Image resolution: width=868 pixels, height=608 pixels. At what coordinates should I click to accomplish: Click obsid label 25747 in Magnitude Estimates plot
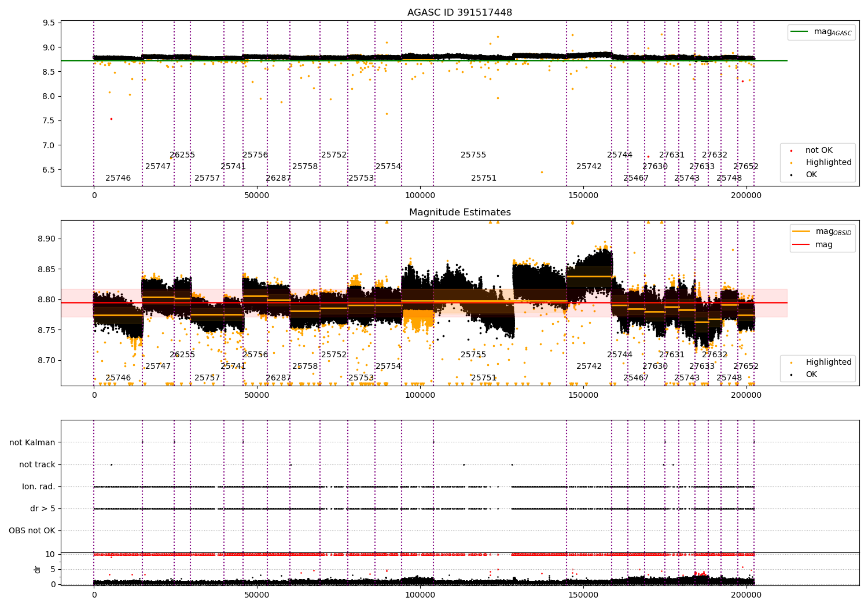click(x=158, y=367)
